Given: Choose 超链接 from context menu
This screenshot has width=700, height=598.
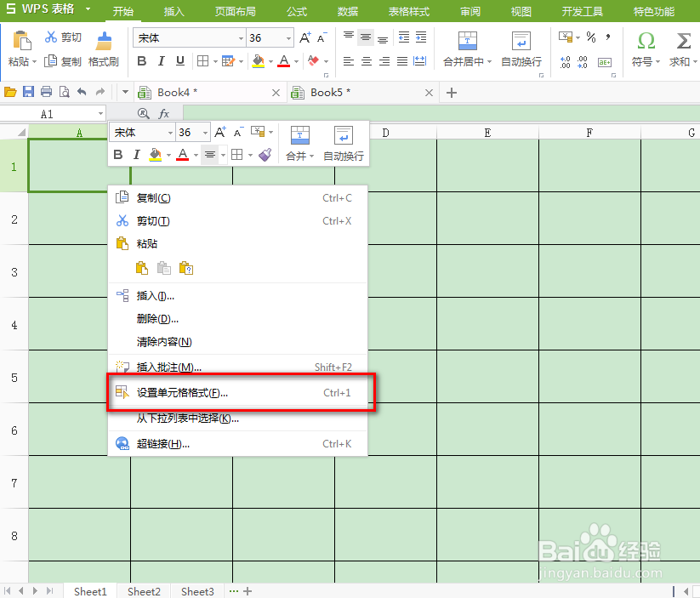Looking at the screenshot, I should [x=238, y=443].
